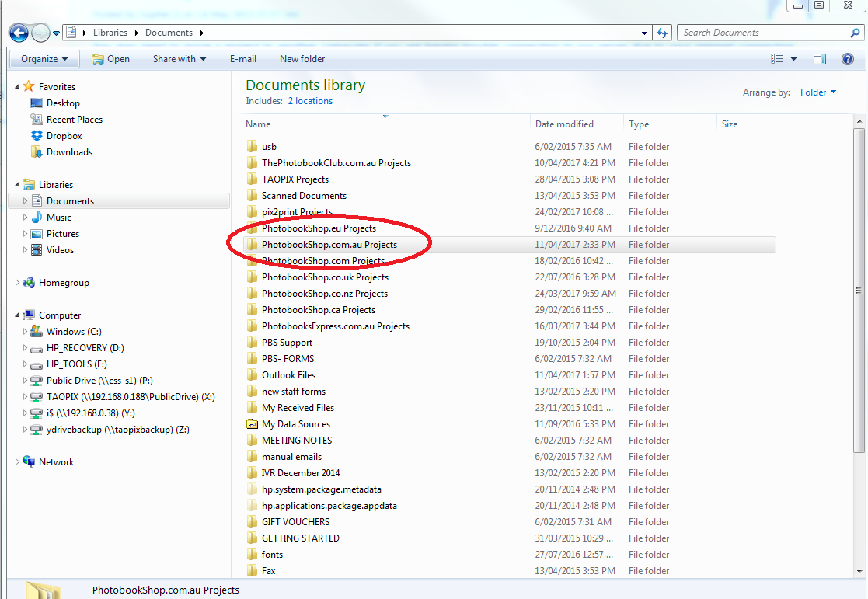The height and width of the screenshot is (599, 868).
Task: Open the Organize menu
Action: (x=44, y=59)
